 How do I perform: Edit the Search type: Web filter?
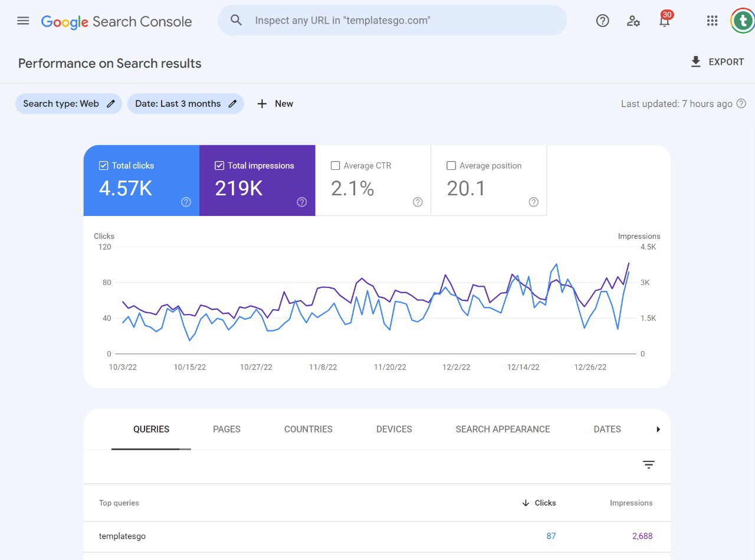pos(68,104)
